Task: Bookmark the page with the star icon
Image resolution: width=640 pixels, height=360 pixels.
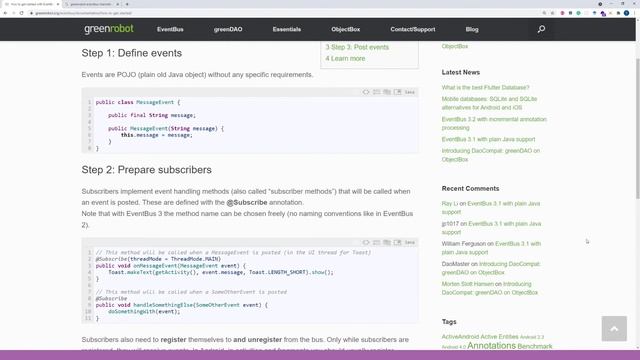Action: tap(553, 13)
